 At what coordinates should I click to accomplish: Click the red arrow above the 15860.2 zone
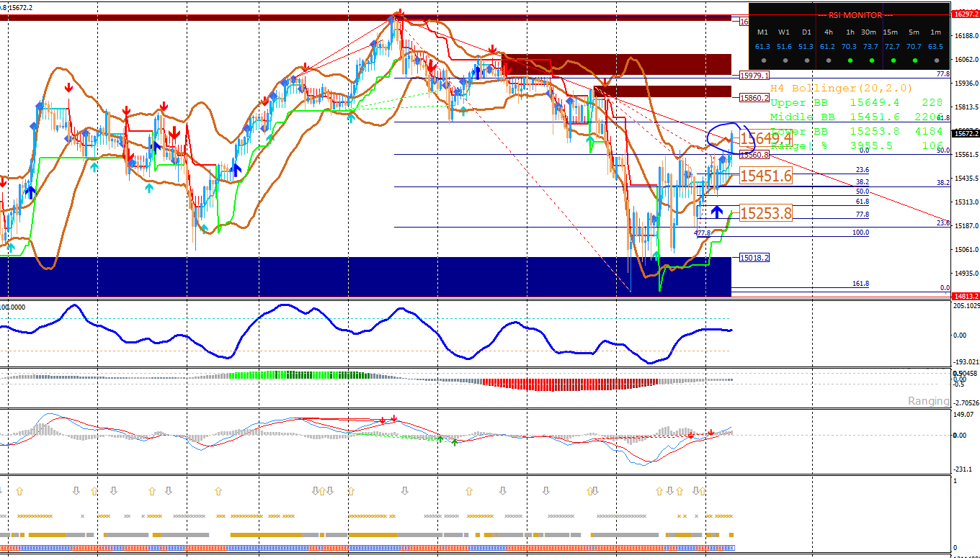click(x=605, y=82)
